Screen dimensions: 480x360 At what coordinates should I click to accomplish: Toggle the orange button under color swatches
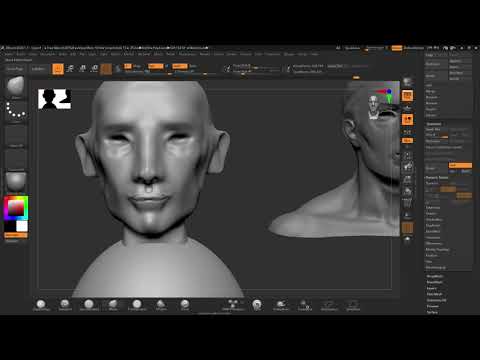pos(16,235)
